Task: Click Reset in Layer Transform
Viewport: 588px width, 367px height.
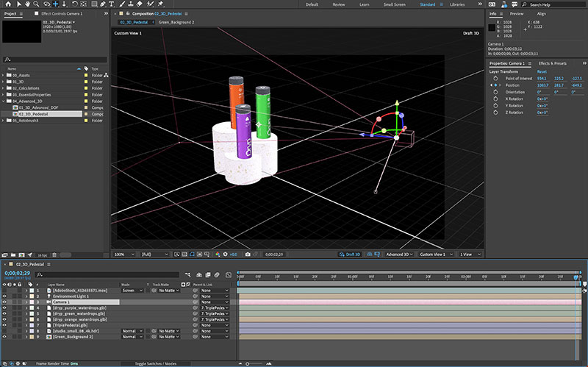Action: pos(542,71)
